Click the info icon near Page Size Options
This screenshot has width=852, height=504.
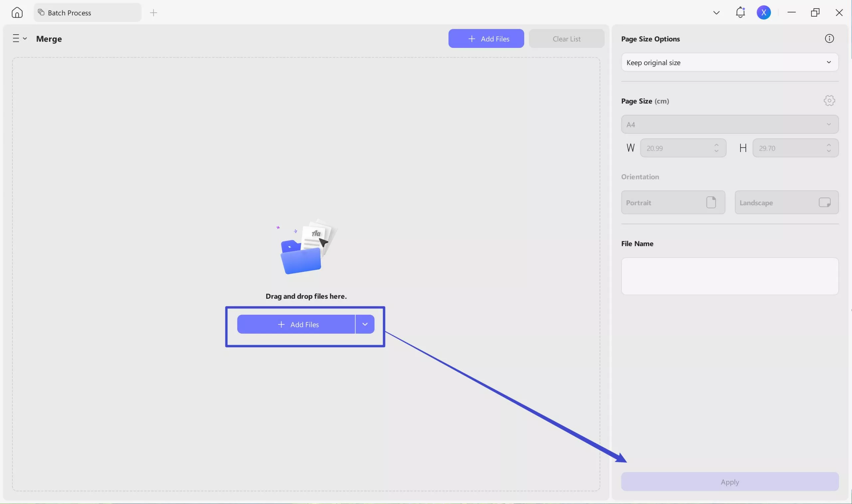(829, 38)
